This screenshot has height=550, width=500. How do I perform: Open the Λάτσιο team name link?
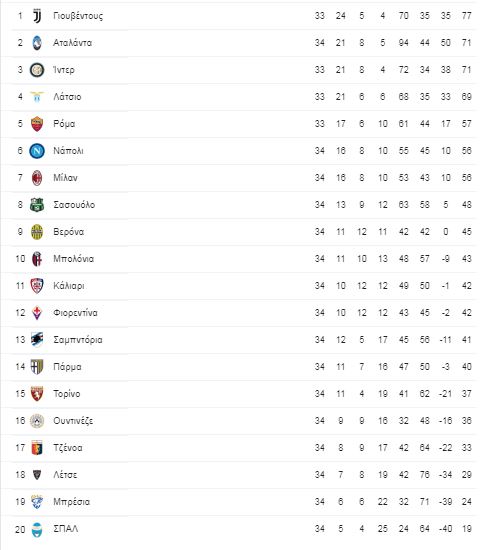(67, 97)
